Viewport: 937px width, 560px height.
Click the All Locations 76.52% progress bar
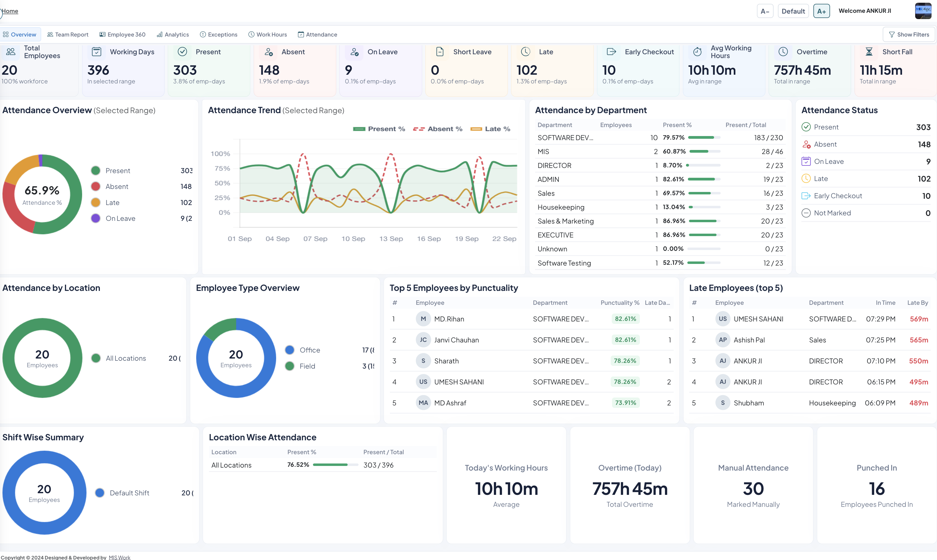335,465
